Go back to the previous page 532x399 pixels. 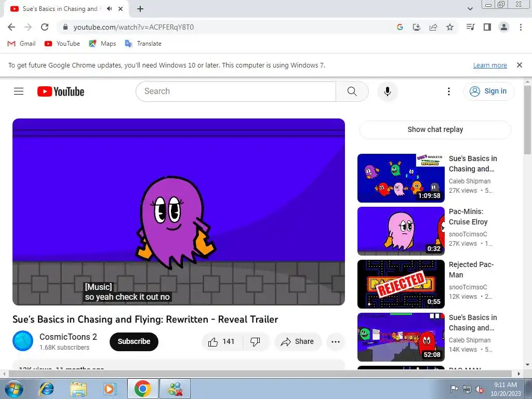pyautogui.click(x=11, y=27)
